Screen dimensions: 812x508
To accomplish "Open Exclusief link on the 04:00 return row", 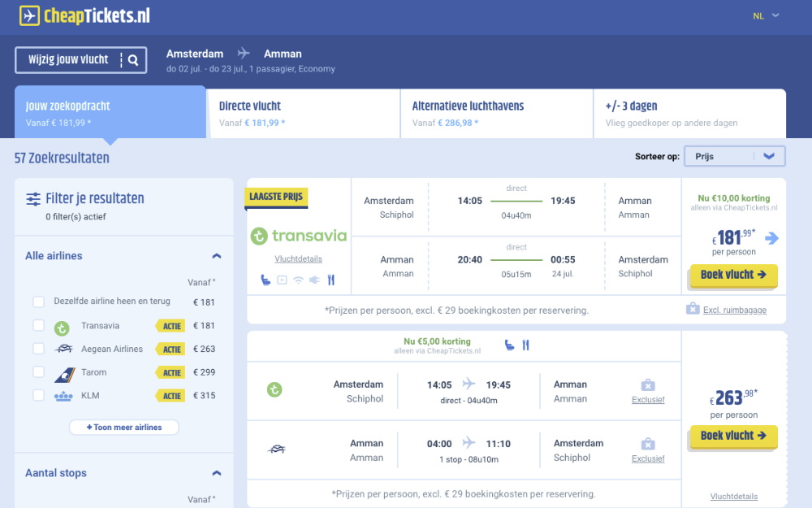I will (648, 458).
